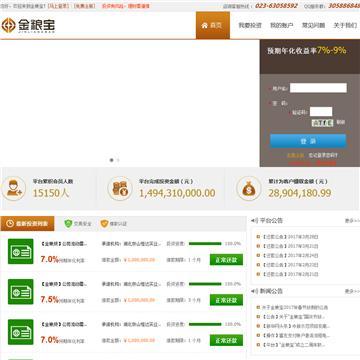Click the speaker icon beside 新闻公告

coord(254,291)
